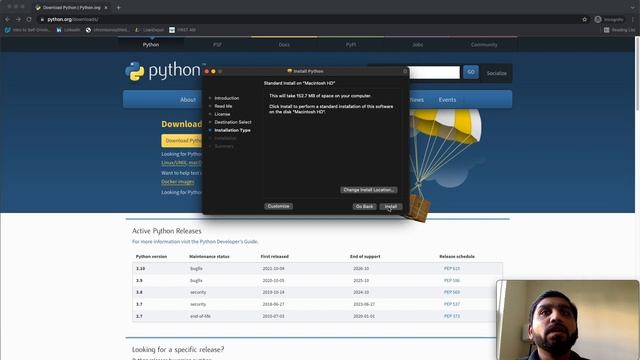The image size is (640, 360).
Task: Click the site lock icon in address bar
Action: [x=42, y=19]
